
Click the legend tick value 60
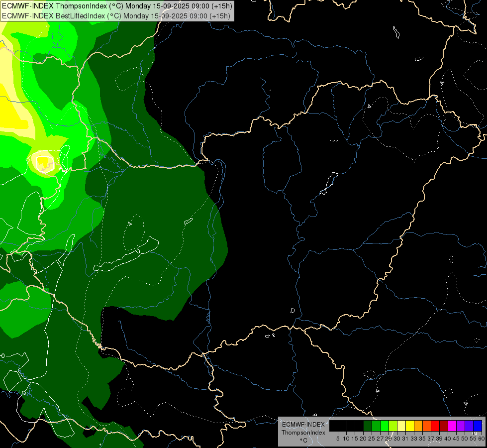point(482,439)
